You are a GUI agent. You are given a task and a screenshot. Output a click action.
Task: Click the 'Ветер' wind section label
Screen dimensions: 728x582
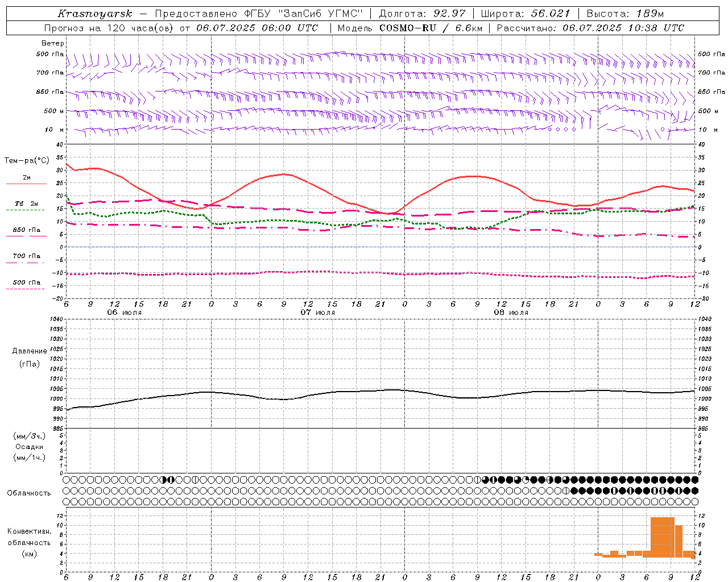(x=53, y=43)
